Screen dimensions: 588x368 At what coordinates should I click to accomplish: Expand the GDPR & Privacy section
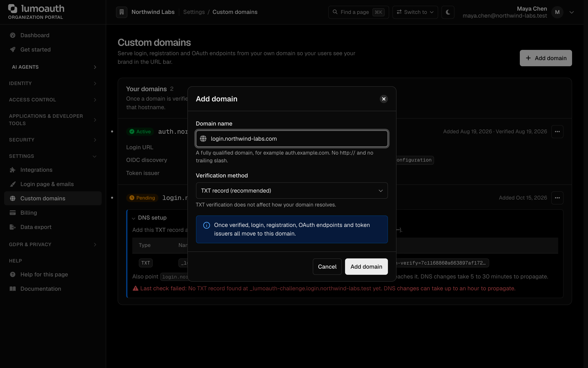pos(53,244)
